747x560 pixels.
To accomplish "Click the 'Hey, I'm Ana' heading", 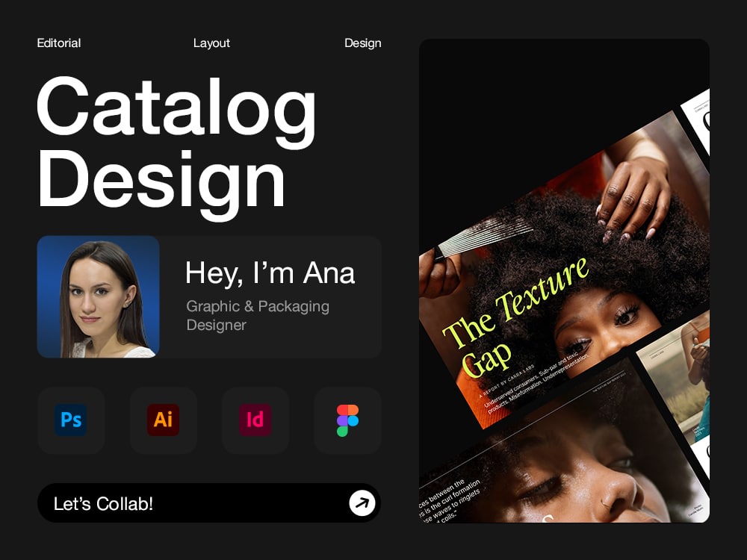I will tap(270, 273).
